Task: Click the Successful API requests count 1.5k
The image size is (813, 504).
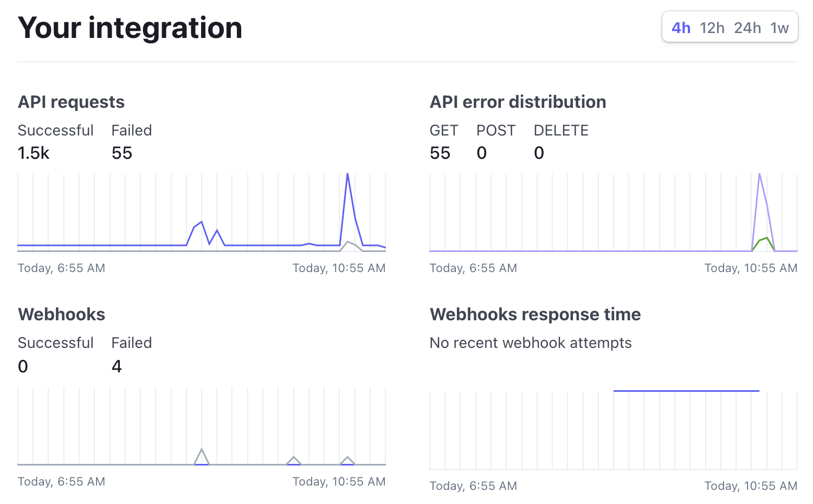Action: pyautogui.click(x=34, y=153)
